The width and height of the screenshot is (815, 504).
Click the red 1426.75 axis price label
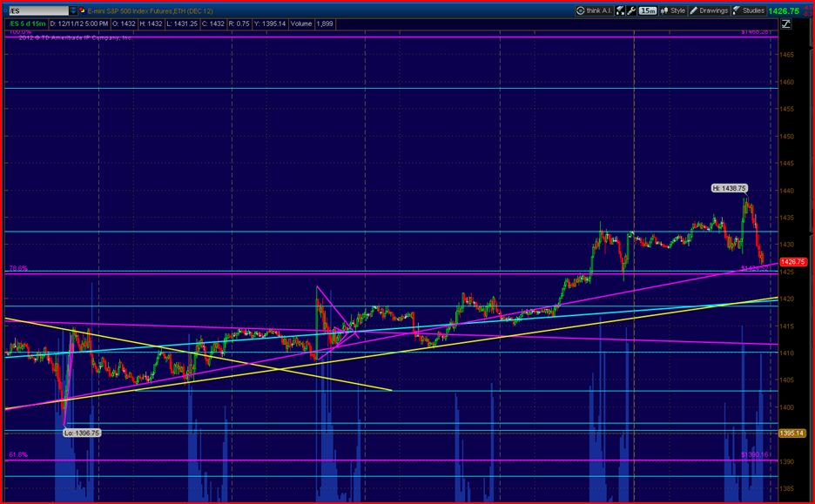792,262
